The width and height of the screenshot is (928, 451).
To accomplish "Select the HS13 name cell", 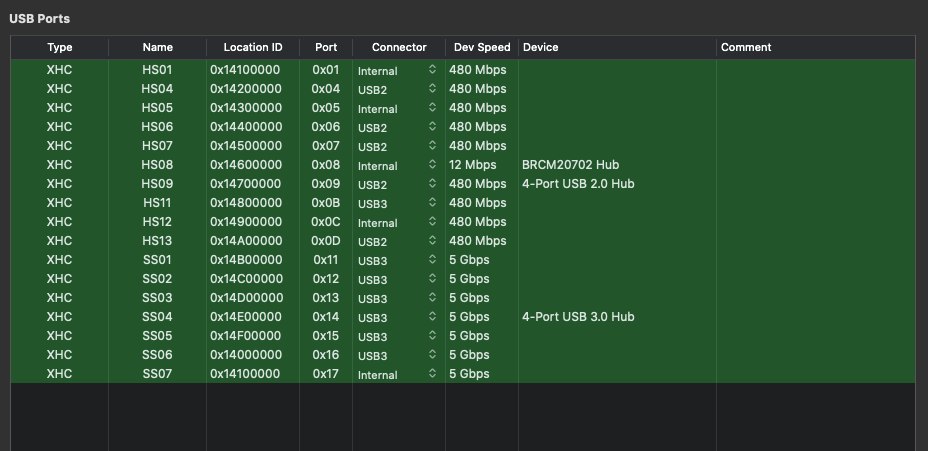I will pos(157,240).
